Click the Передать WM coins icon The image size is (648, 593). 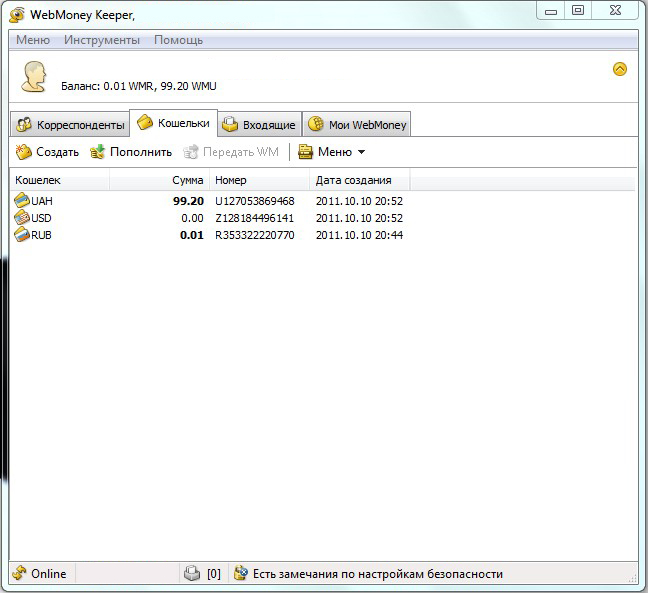click(x=191, y=152)
